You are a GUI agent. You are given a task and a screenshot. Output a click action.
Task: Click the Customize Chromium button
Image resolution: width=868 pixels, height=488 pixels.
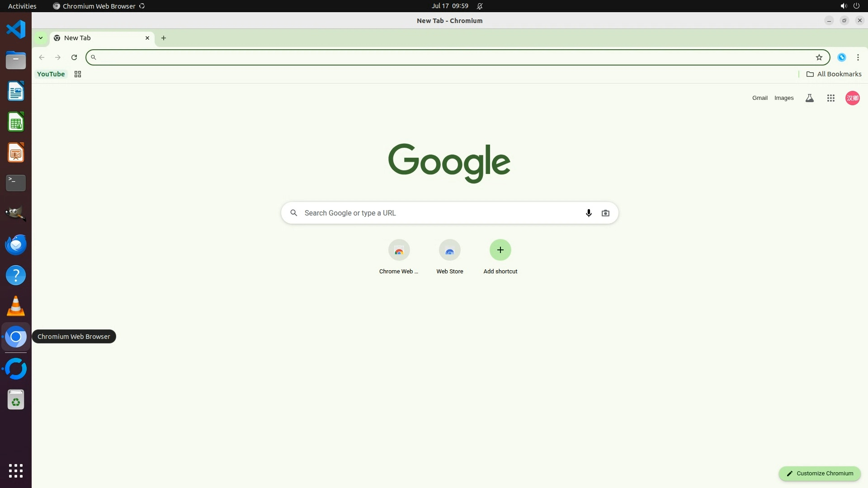(x=819, y=473)
